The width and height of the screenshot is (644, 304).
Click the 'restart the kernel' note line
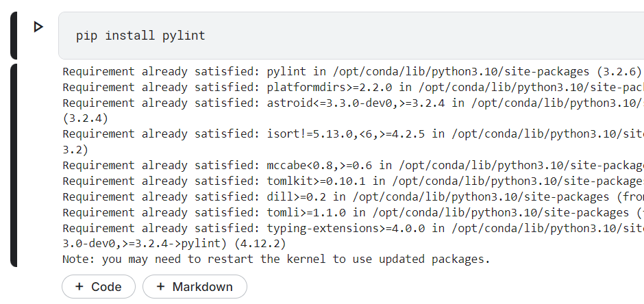(x=276, y=259)
